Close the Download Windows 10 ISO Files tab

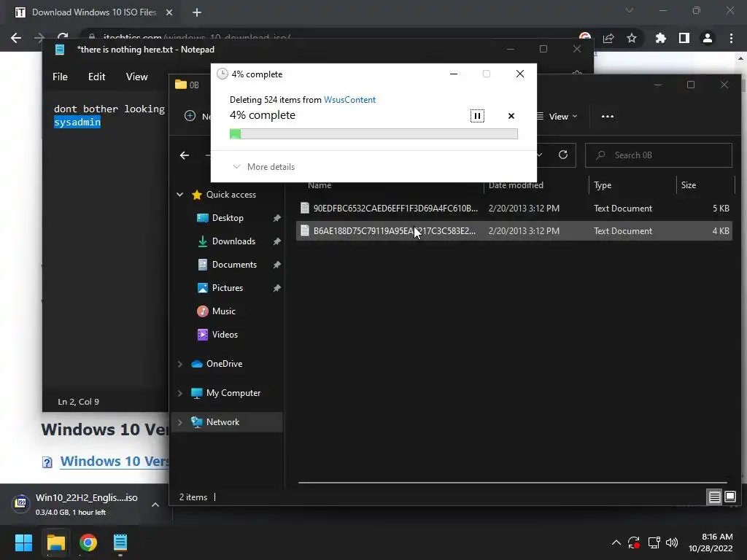(x=169, y=12)
